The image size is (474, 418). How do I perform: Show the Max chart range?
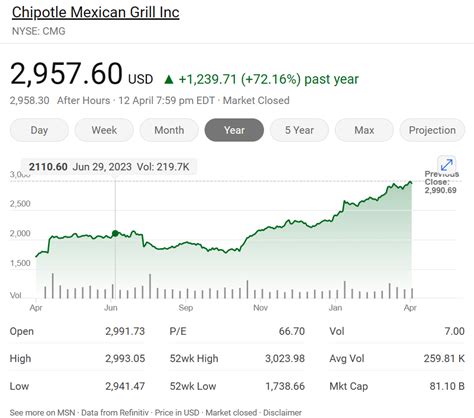[x=364, y=130]
